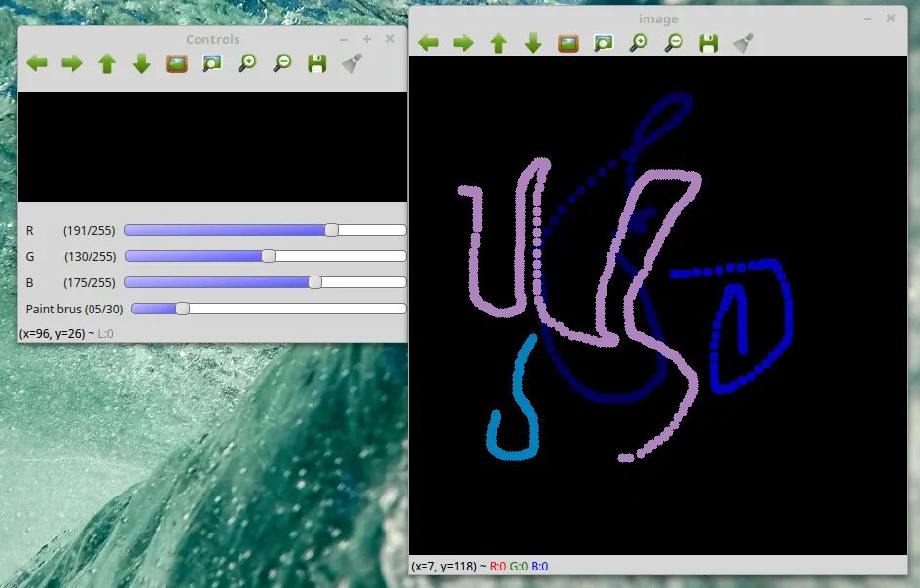Click the black preview area in Controls window
This screenshot has height=588, width=920.
[x=212, y=147]
